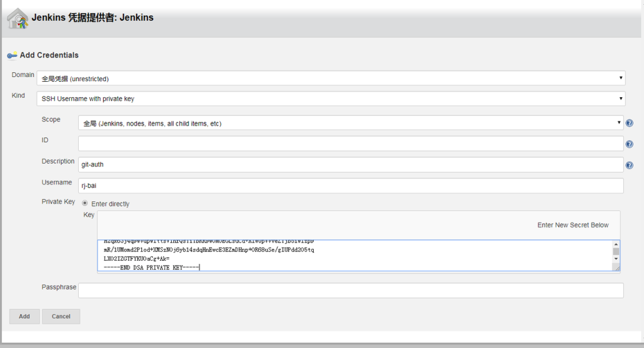Click the Add Credentials heading text

click(49, 55)
